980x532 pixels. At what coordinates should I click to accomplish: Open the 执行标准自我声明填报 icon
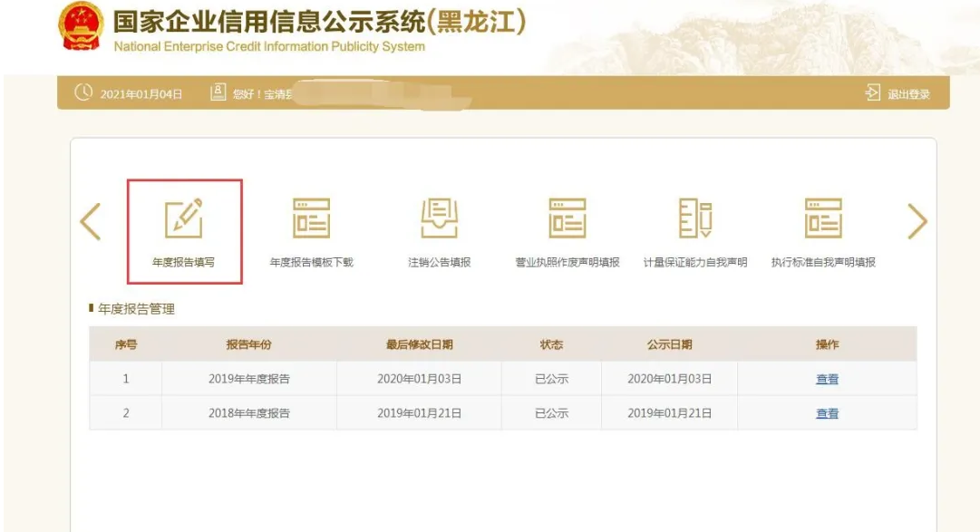(823, 218)
